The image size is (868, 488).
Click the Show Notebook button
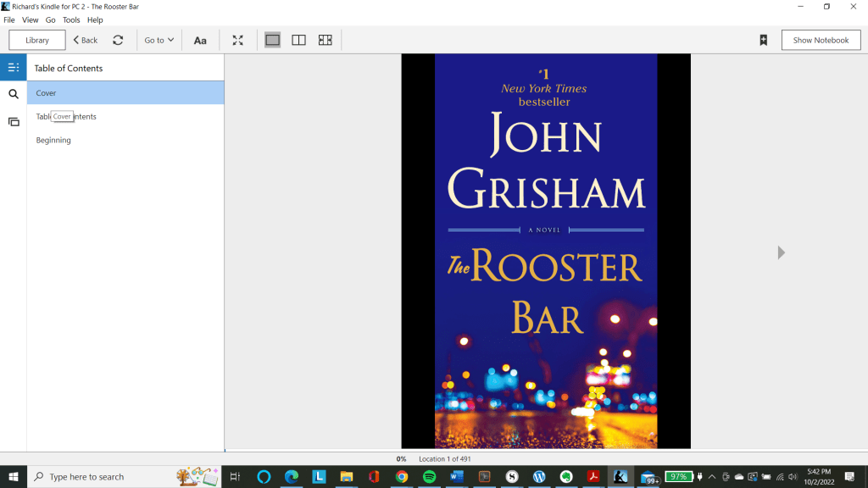pyautogui.click(x=821, y=40)
